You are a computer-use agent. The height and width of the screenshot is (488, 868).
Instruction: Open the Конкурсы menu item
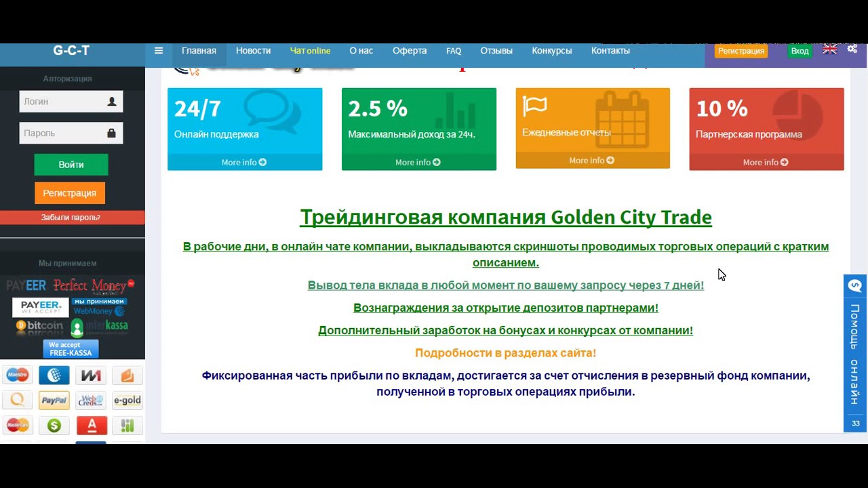click(552, 51)
